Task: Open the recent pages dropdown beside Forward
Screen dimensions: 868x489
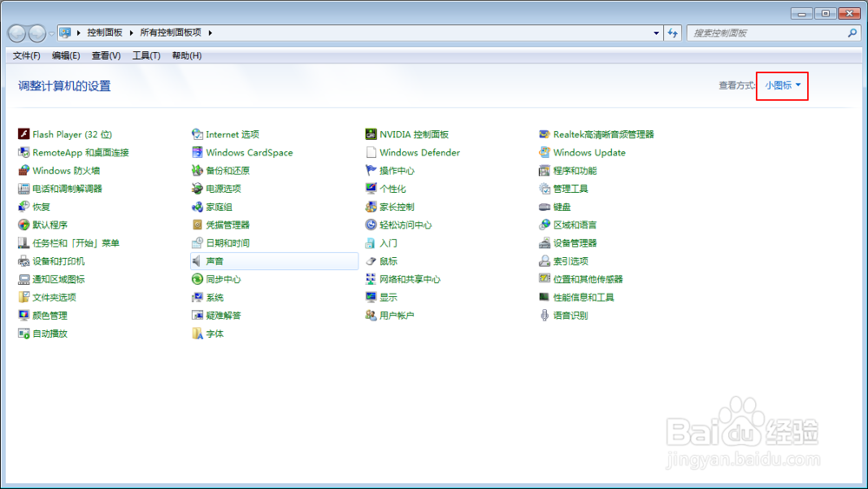Action: pyautogui.click(x=51, y=34)
